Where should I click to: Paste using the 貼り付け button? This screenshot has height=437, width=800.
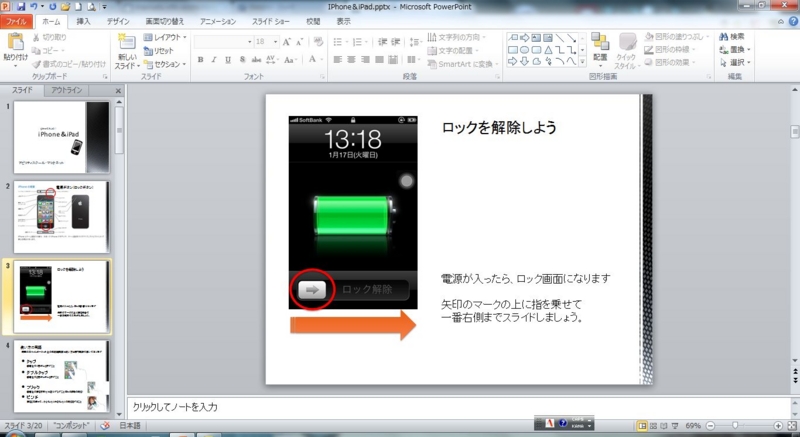(15, 48)
